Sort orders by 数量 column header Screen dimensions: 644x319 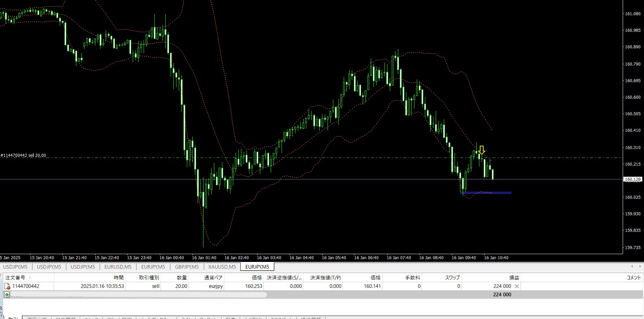pyautogui.click(x=175, y=277)
